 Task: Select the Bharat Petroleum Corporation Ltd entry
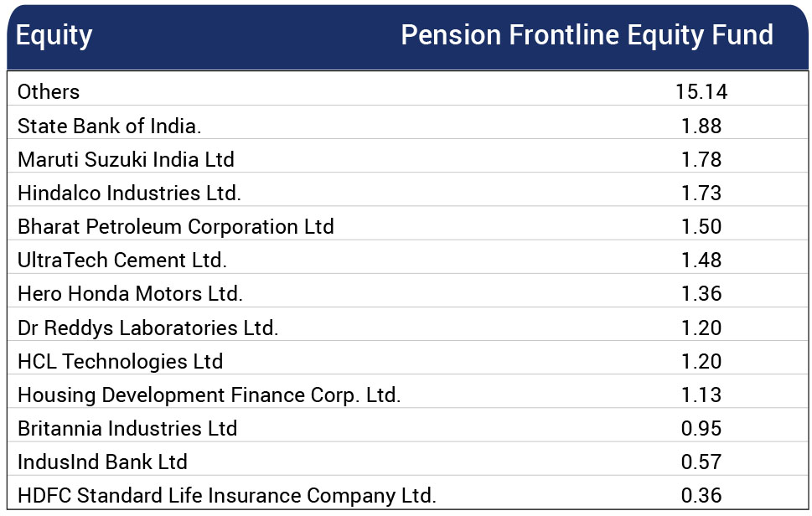[x=175, y=227]
